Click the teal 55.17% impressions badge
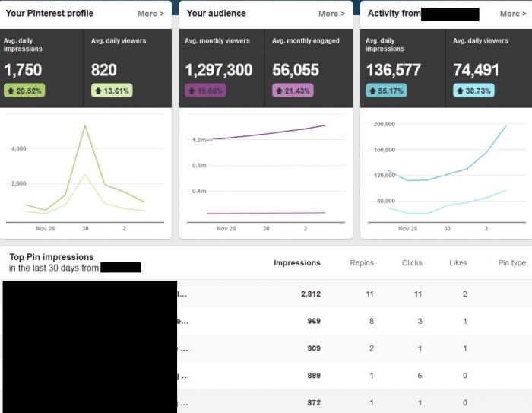This screenshot has height=413, width=532. pyautogui.click(x=386, y=91)
